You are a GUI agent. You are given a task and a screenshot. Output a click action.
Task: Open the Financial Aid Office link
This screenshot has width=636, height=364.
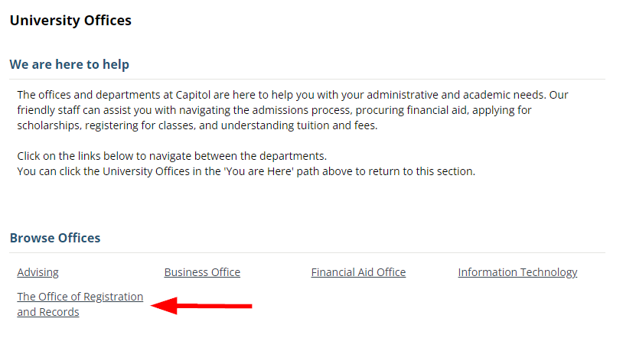pyautogui.click(x=358, y=272)
